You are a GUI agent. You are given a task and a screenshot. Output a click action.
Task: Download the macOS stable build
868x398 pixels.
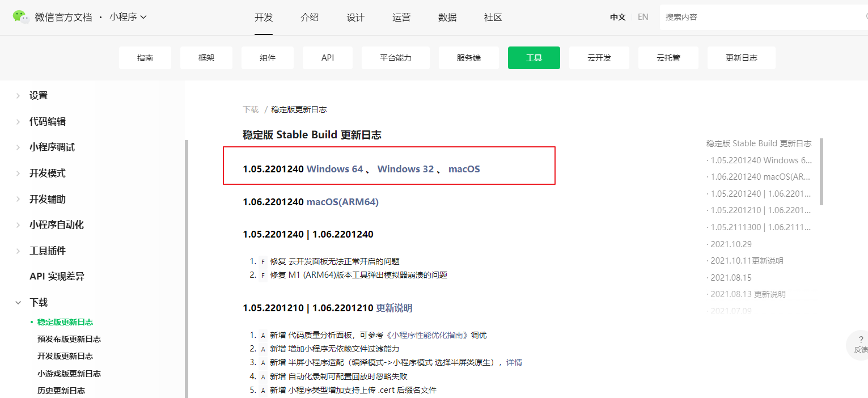click(x=464, y=169)
